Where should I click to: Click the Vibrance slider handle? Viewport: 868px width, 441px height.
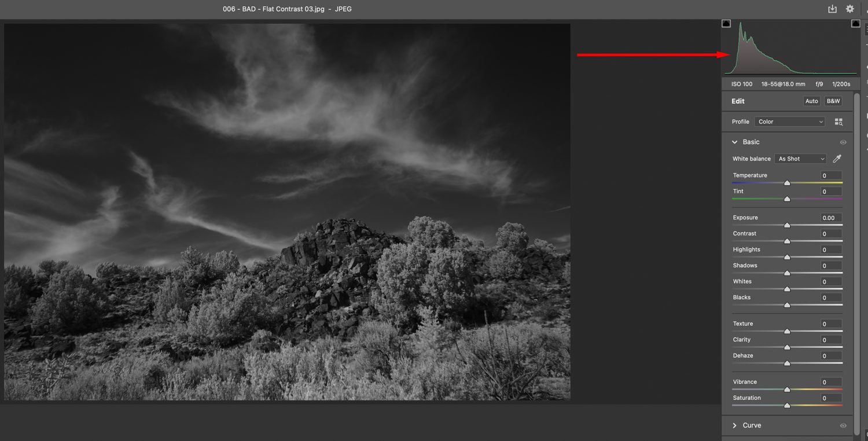pos(787,389)
